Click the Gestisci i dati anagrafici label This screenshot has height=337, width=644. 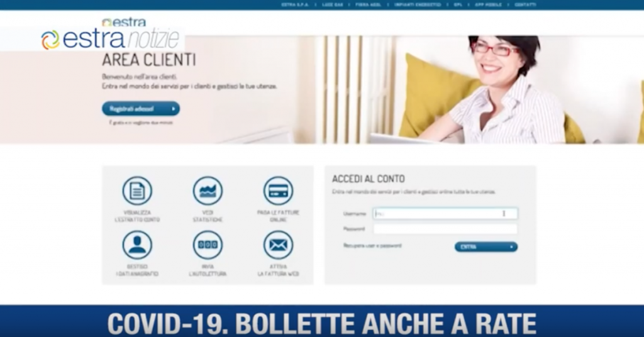pyautogui.click(x=137, y=270)
